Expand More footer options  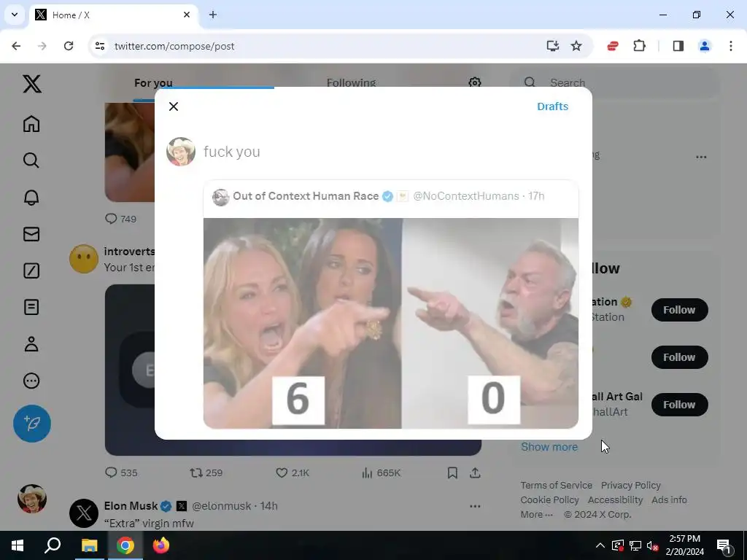click(536, 514)
